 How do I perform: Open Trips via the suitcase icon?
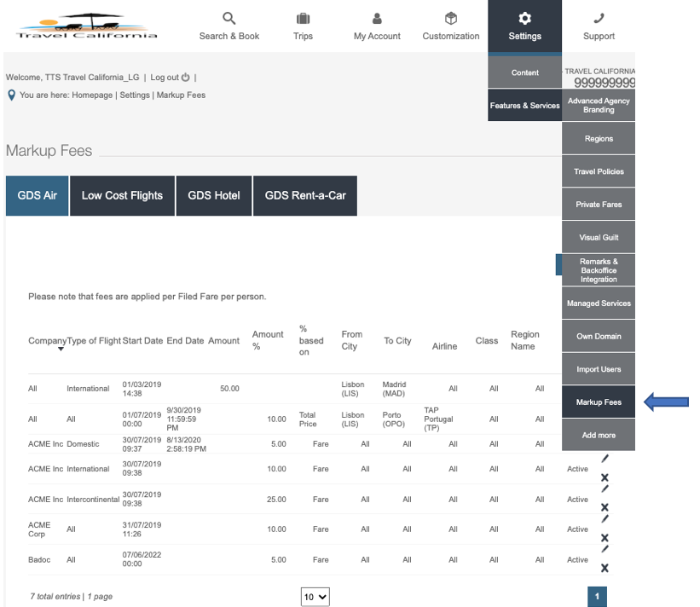[x=303, y=18]
